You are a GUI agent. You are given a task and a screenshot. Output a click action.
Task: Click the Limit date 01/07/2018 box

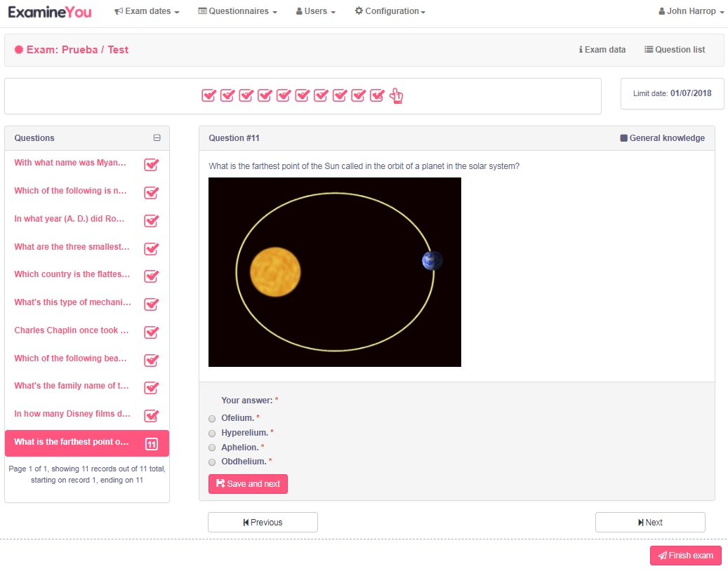(x=673, y=94)
